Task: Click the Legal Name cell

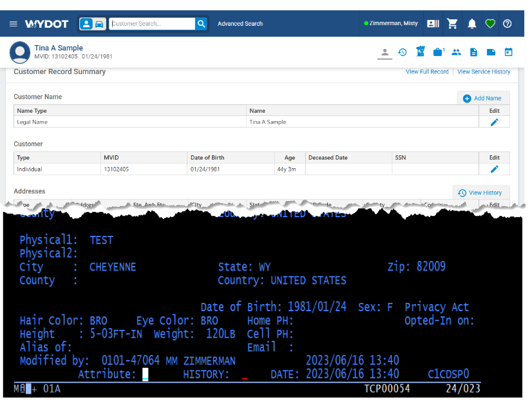Action: click(130, 122)
